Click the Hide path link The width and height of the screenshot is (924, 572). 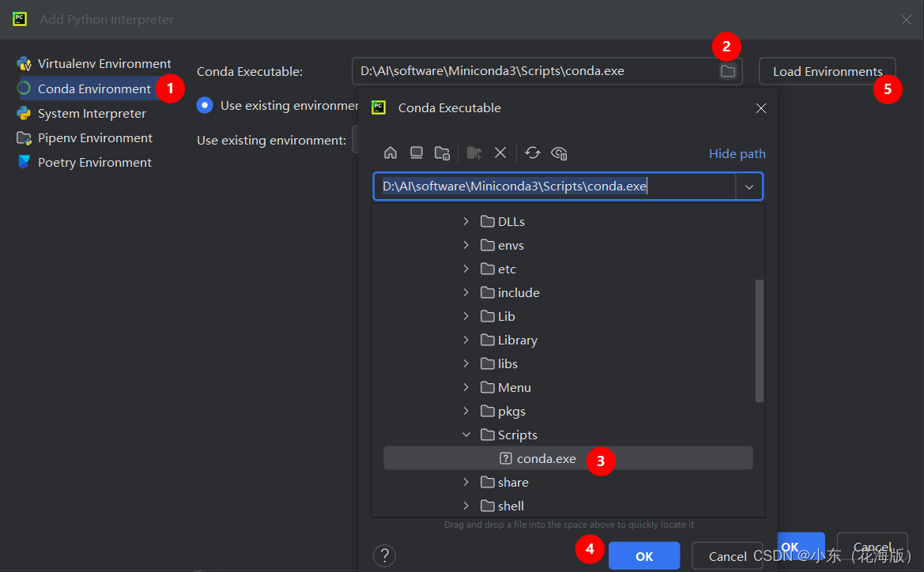coord(737,154)
